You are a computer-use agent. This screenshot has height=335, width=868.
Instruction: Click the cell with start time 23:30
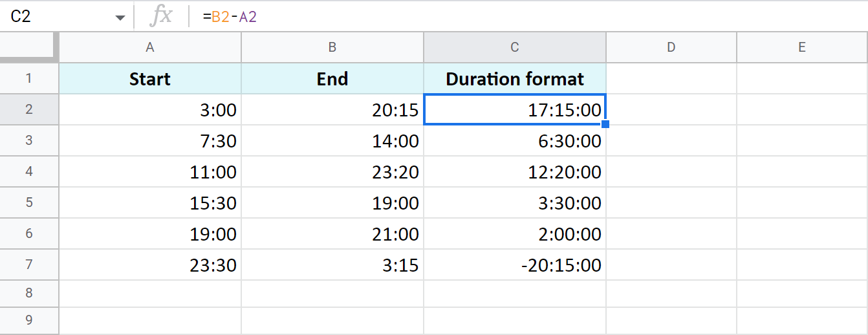150,265
